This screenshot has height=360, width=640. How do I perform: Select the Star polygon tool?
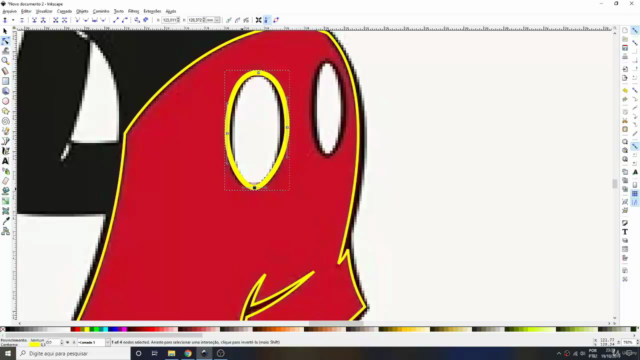(x=5, y=111)
